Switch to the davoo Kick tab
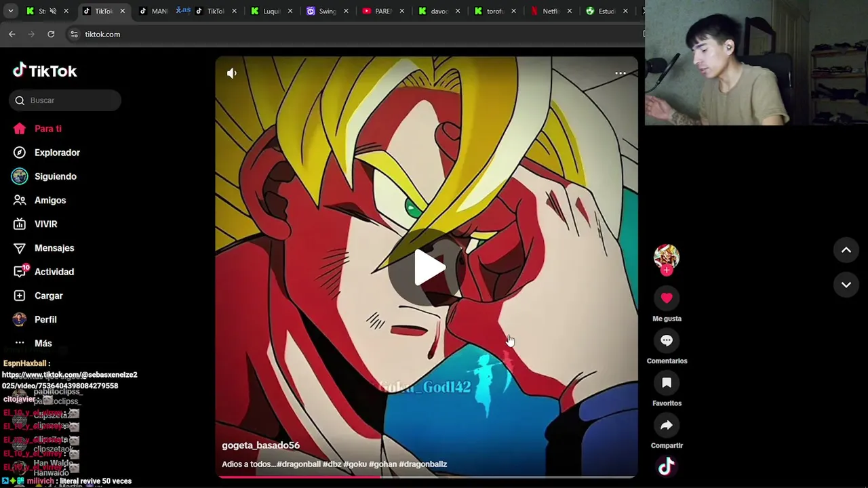Image resolution: width=868 pixels, height=488 pixels. coord(439,11)
